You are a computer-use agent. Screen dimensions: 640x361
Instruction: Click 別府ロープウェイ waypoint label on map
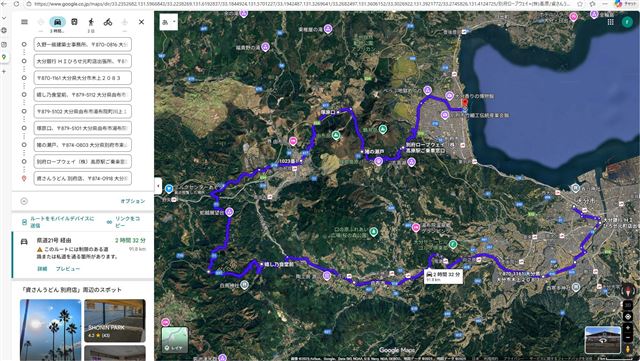tap(425, 147)
